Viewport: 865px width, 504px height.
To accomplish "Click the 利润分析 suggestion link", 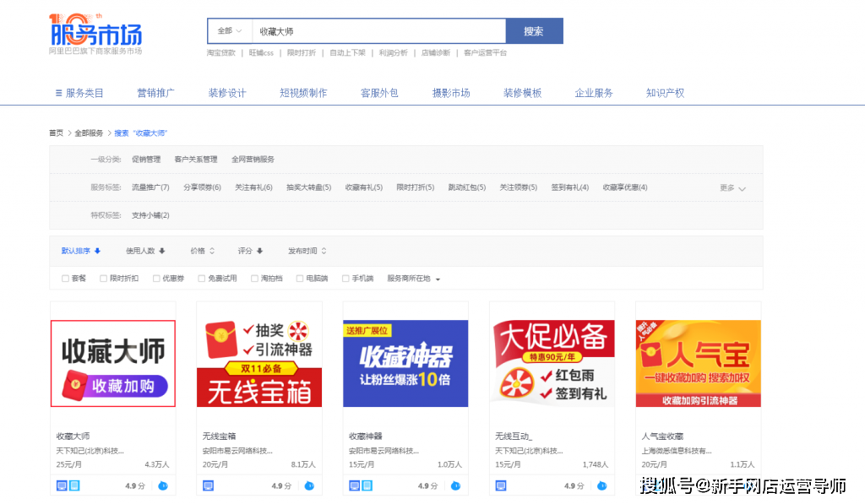I will pos(394,53).
